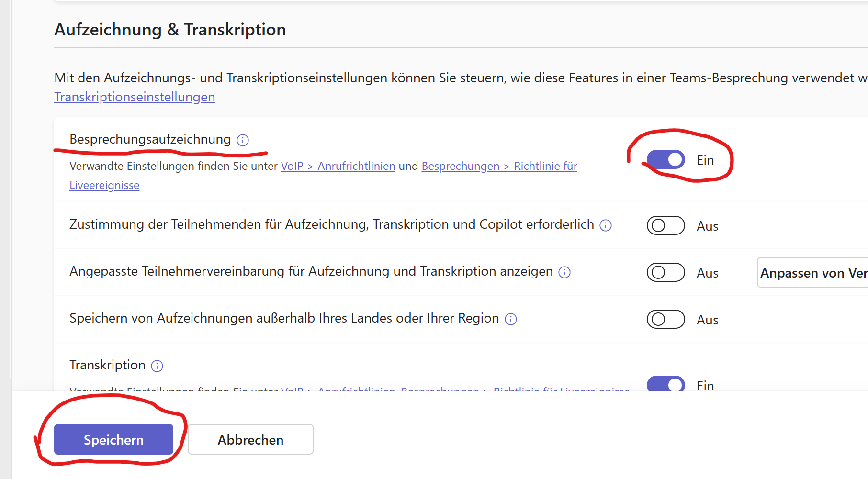The height and width of the screenshot is (479, 868).
Task: Click the Aufzeichnung & Transkription section heading
Action: pos(170,30)
